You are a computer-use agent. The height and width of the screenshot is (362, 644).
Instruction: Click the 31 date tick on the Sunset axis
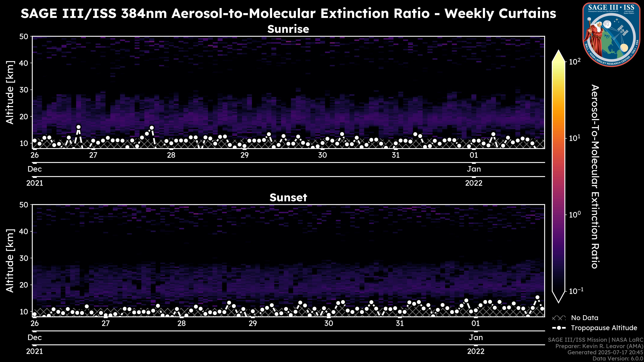(399, 323)
